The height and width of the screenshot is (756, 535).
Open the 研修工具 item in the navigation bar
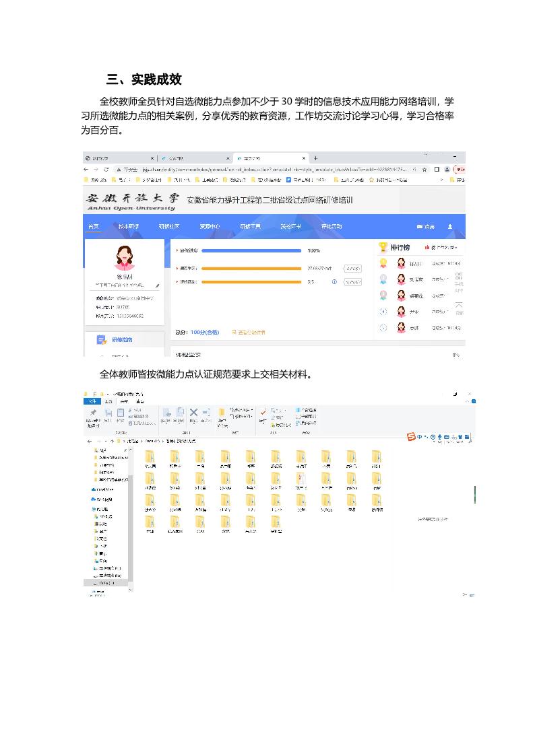pyautogui.click(x=251, y=226)
